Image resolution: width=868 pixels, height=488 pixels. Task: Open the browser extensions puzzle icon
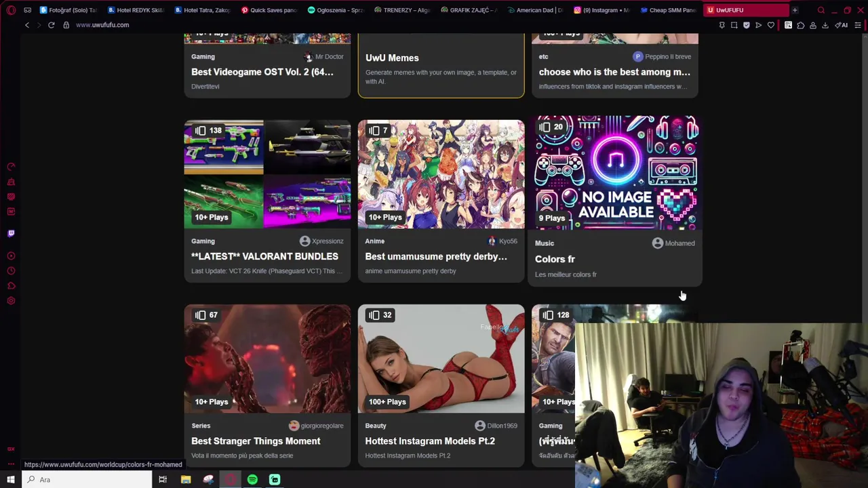pyautogui.click(x=800, y=25)
